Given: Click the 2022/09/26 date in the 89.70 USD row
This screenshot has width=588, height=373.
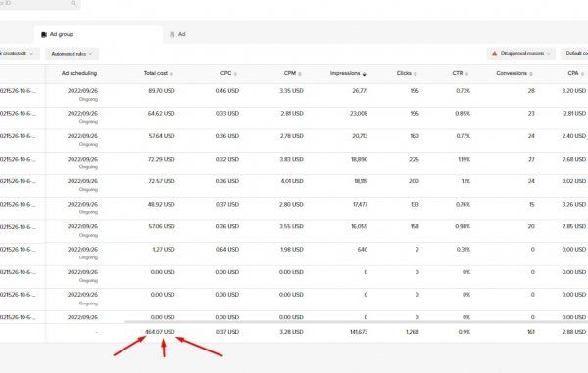Looking at the screenshot, I should click(x=82, y=91).
